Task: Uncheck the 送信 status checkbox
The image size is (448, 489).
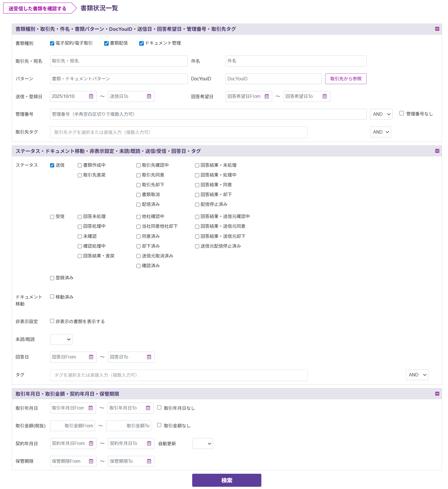Action: 52,165
